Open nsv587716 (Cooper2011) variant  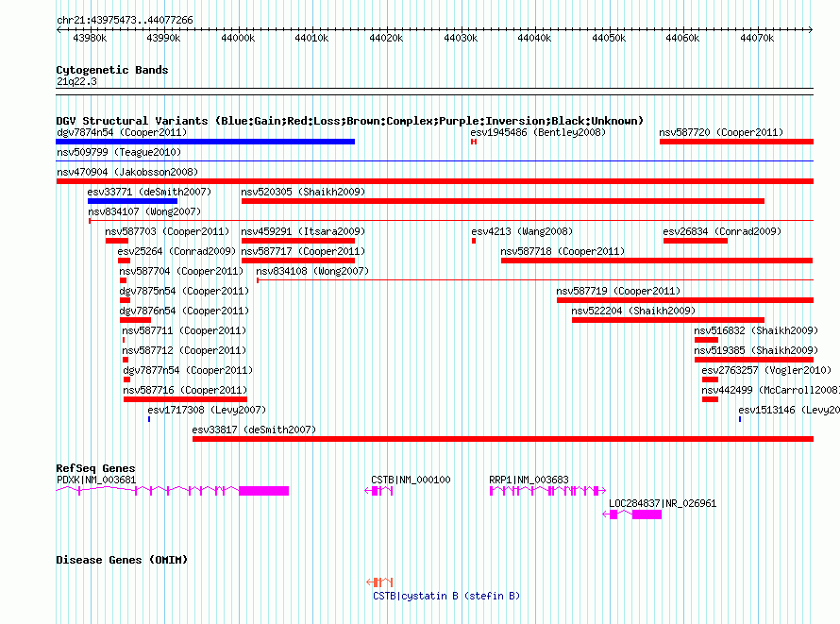[185, 390]
